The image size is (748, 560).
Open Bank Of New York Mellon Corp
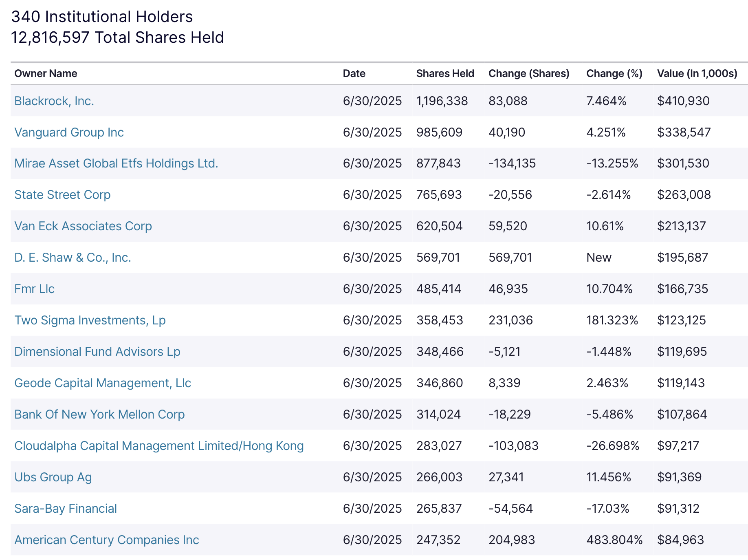pos(99,414)
